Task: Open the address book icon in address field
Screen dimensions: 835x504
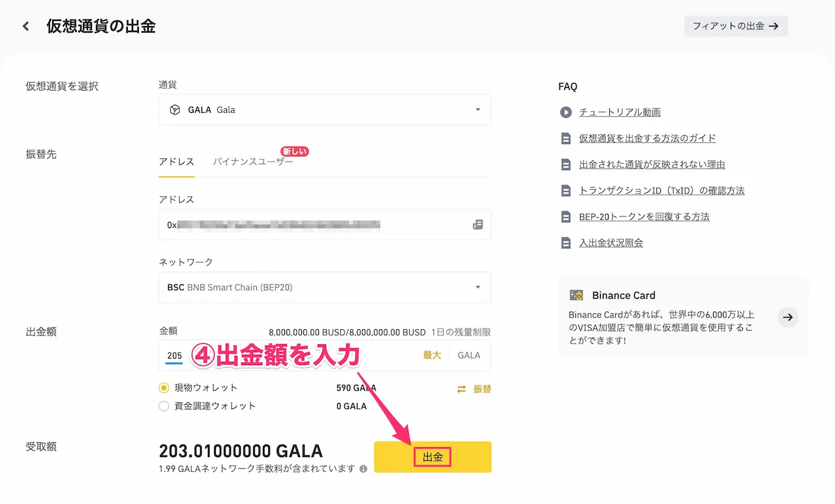Action: click(478, 225)
